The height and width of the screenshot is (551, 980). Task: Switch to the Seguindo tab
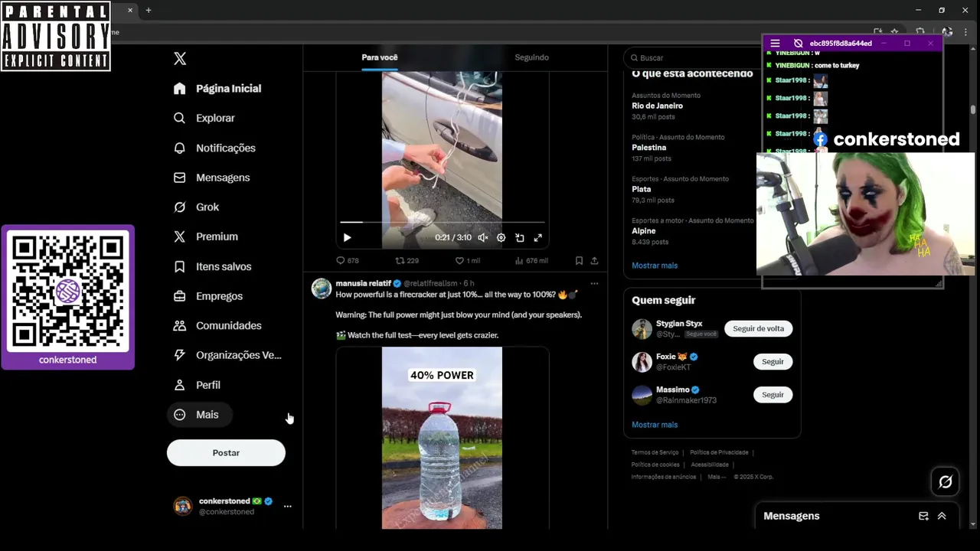(x=531, y=57)
